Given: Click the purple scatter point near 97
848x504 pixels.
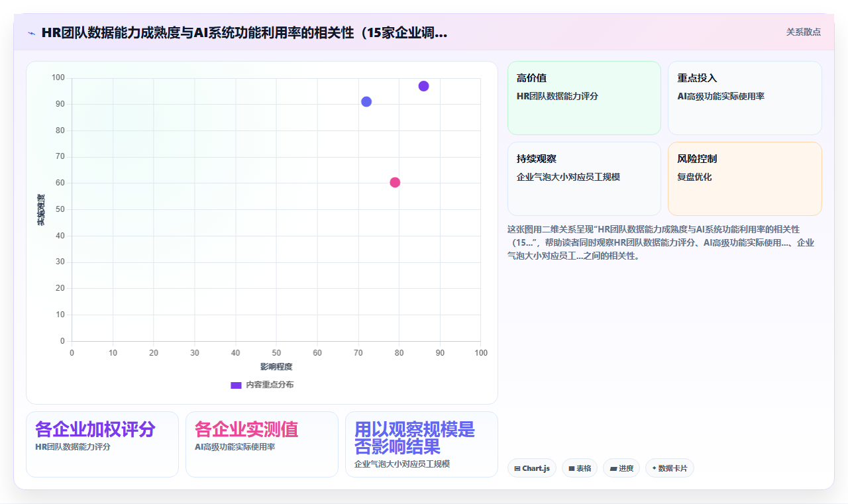Looking at the screenshot, I should pyautogui.click(x=423, y=86).
